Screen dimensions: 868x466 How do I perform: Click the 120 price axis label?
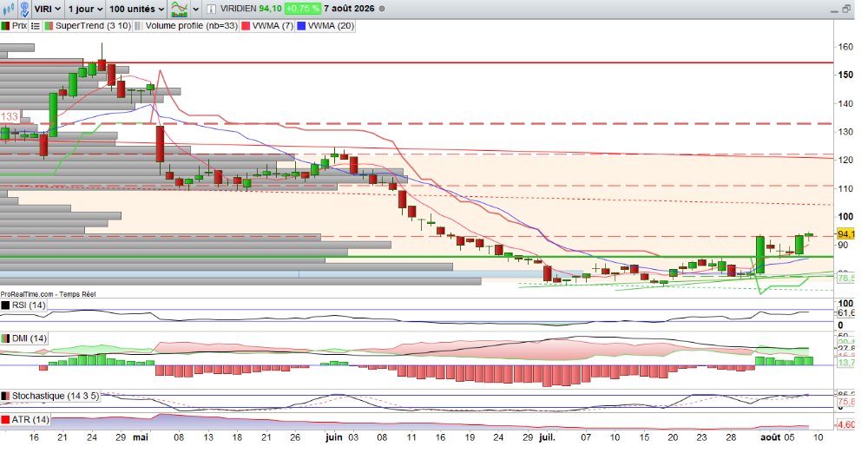pyautogui.click(x=845, y=160)
